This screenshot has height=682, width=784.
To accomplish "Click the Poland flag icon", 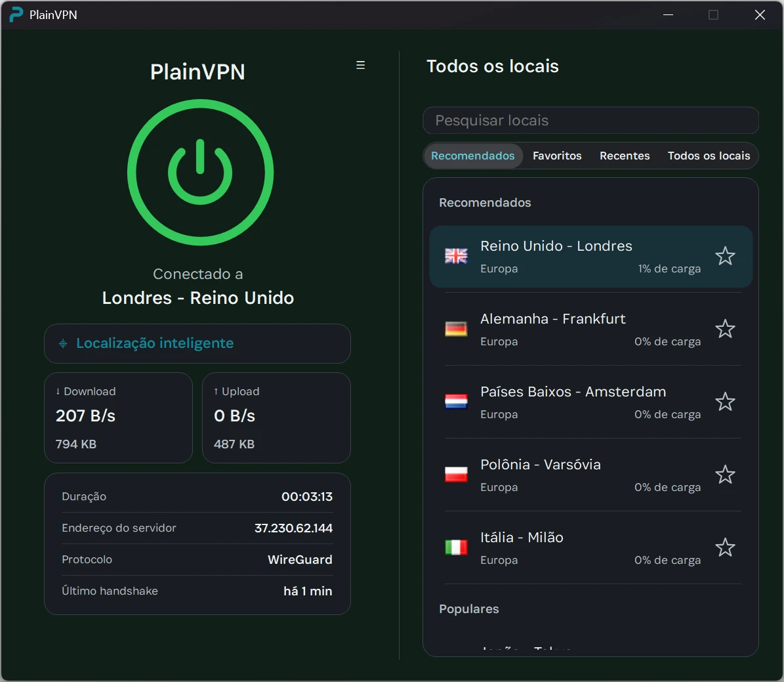I will click(456, 475).
